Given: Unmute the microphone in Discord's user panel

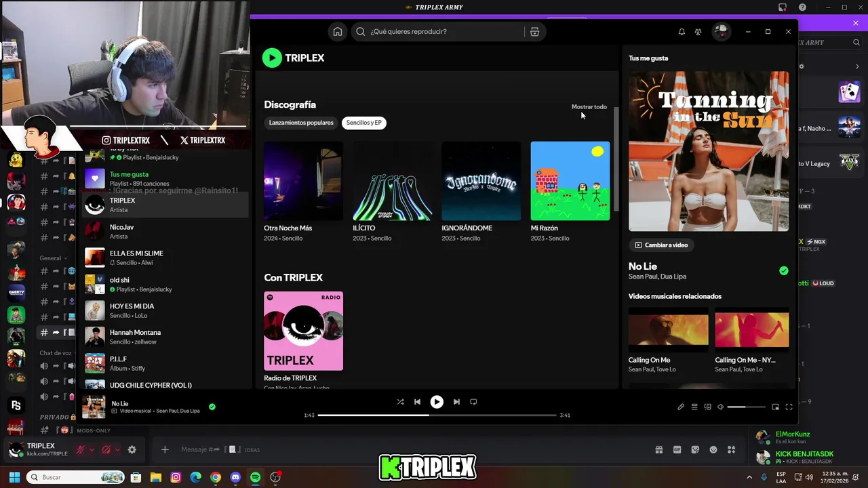Looking at the screenshot, I should click(80, 449).
